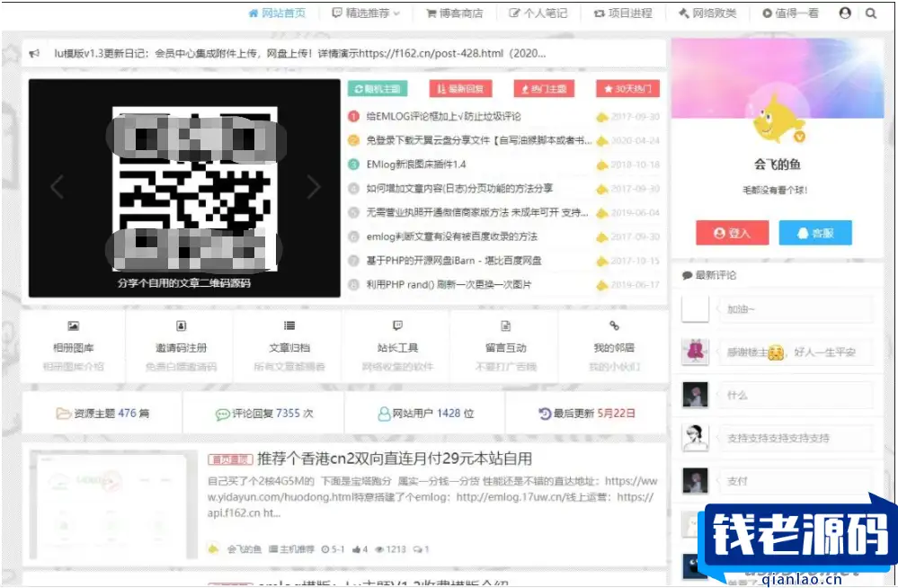Viewport: 898px width, 588px height.
Task: Click the 邀请码注册 icon
Action: point(181,326)
